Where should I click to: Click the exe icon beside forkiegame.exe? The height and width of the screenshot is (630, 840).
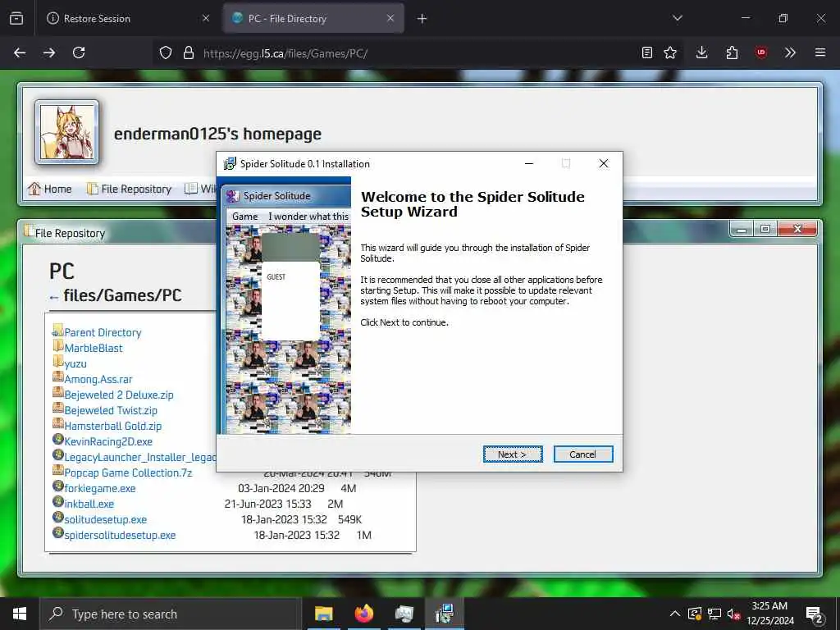coord(58,486)
